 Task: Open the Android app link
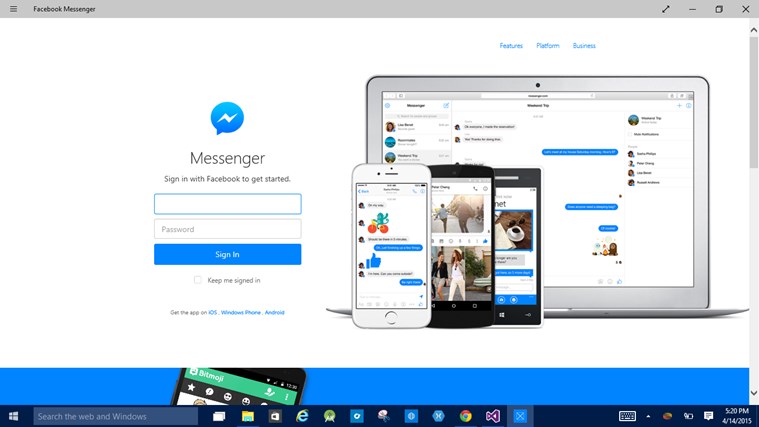tap(274, 312)
